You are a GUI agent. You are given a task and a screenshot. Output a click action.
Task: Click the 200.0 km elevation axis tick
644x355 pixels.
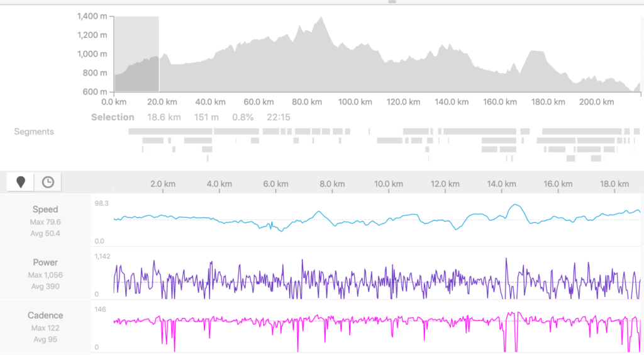[596, 102]
